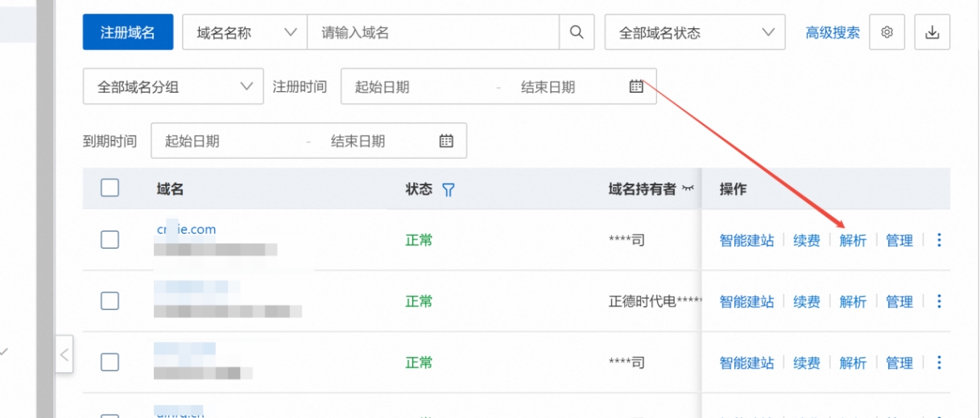Check the select-all domains checkbox
The image size is (980, 418).
[x=110, y=188]
